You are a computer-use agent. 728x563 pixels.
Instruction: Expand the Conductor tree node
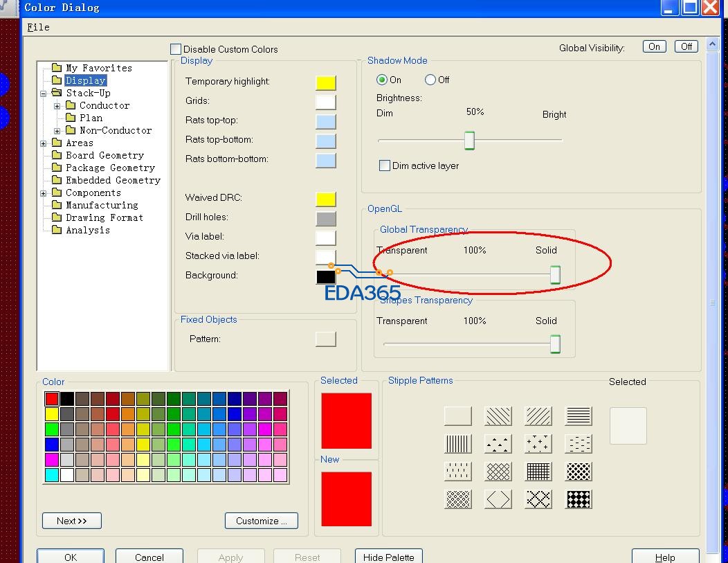[x=57, y=106]
